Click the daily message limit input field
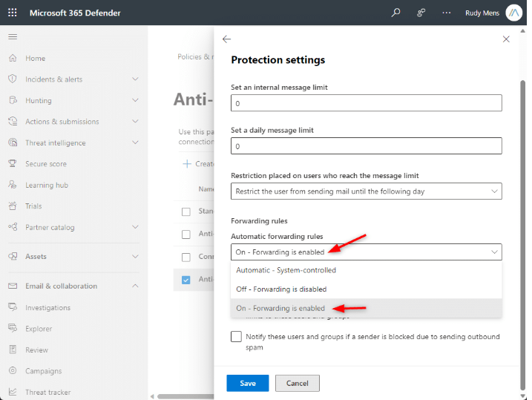The image size is (532, 400). (367, 146)
